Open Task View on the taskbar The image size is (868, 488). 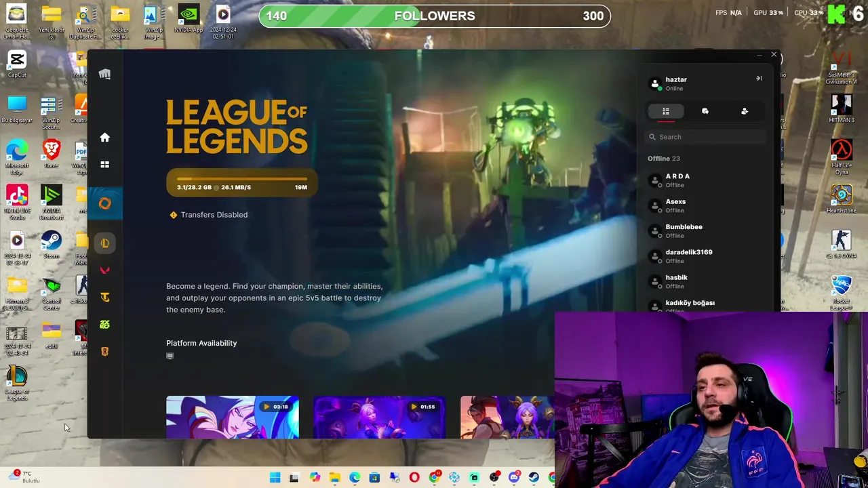pyautogui.click(x=294, y=478)
